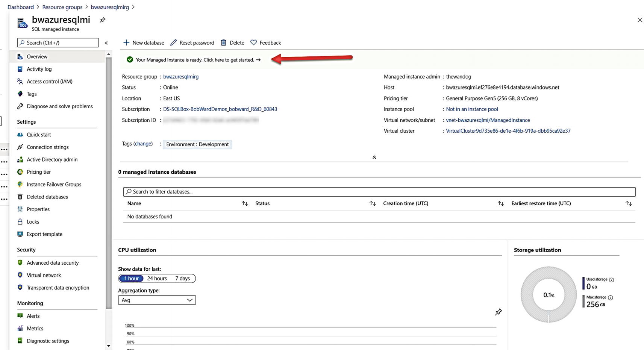Focus Search to filter databases field
Screen dimensions: 644x350
coord(379,192)
